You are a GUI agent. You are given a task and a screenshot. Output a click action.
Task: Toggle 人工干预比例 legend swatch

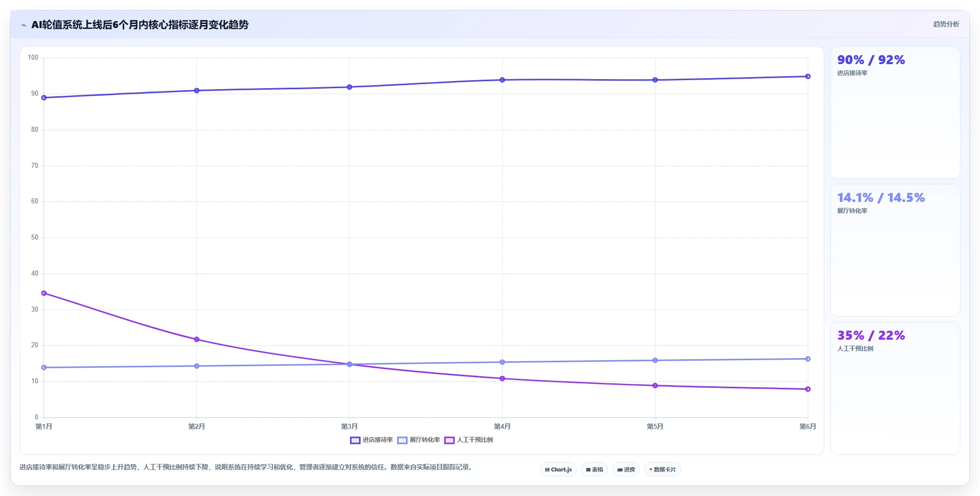(449, 440)
